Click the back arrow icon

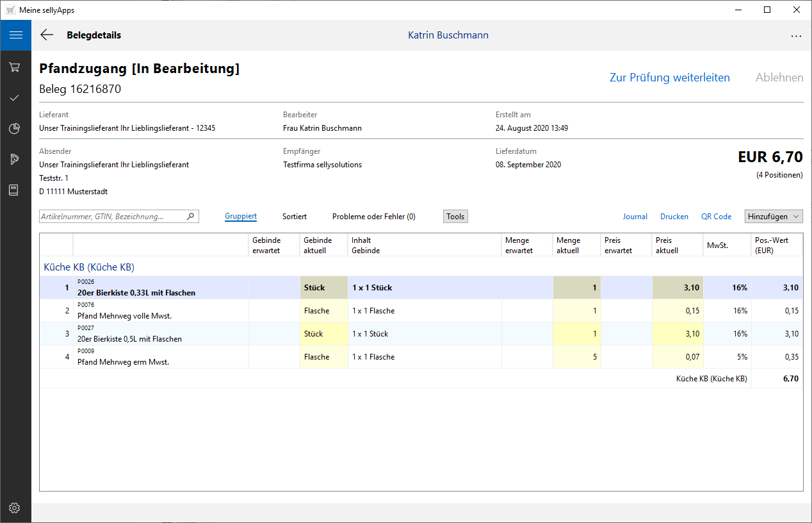coord(47,35)
